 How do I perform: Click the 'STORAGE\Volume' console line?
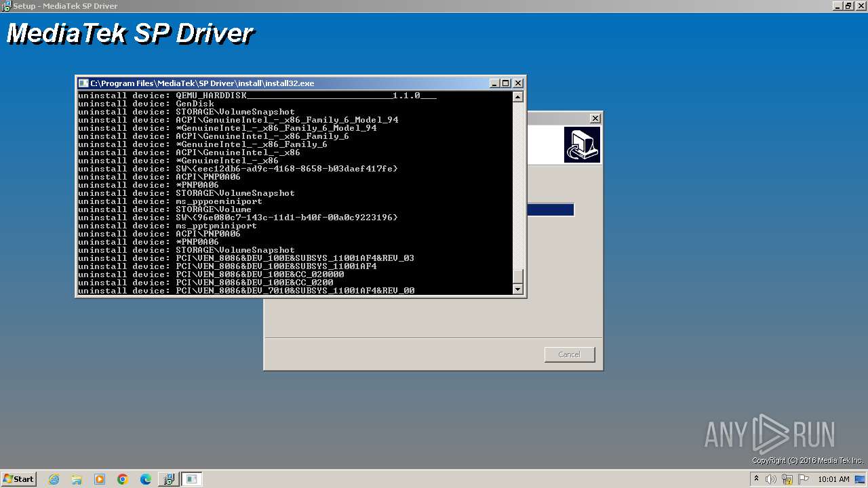click(165, 209)
